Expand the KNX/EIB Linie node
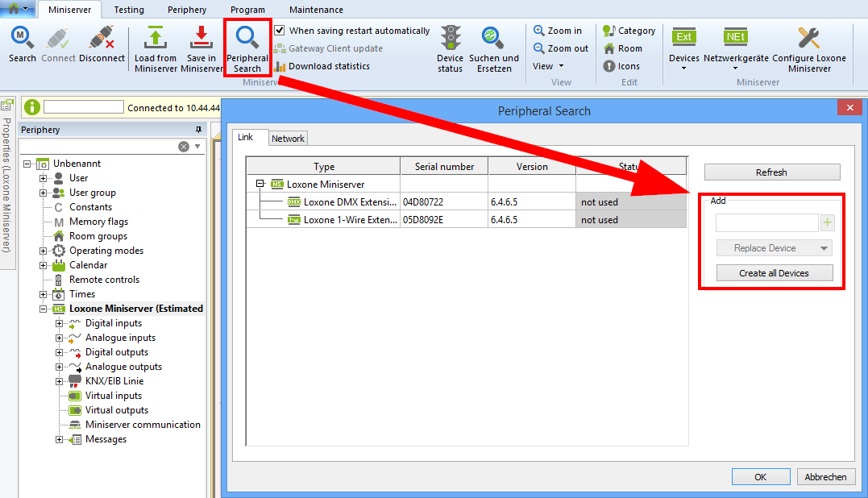 [59, 381]
